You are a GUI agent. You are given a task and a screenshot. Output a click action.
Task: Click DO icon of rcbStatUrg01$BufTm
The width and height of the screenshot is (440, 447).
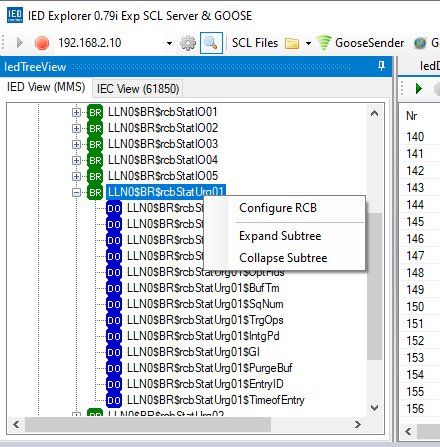tap(114, 288)
